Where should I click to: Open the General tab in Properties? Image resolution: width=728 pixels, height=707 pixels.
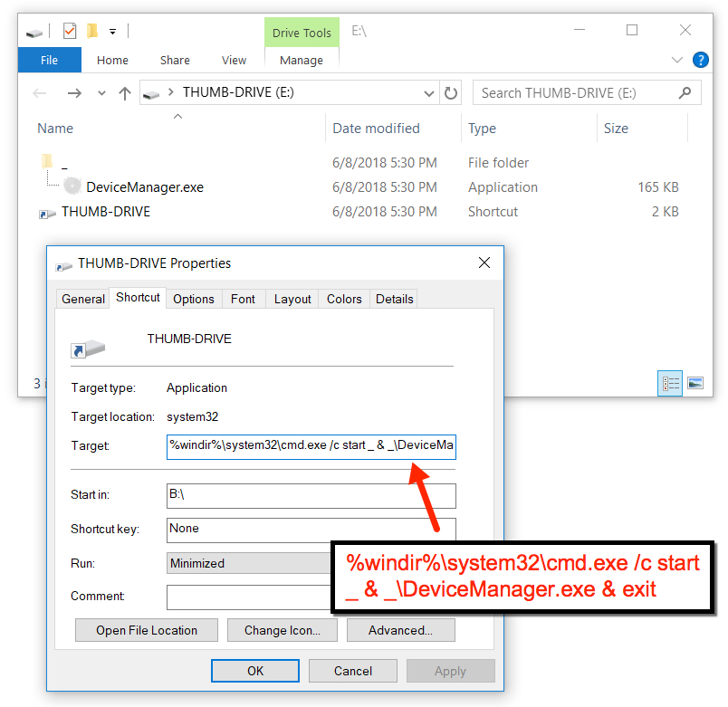[x=83, y=299]
